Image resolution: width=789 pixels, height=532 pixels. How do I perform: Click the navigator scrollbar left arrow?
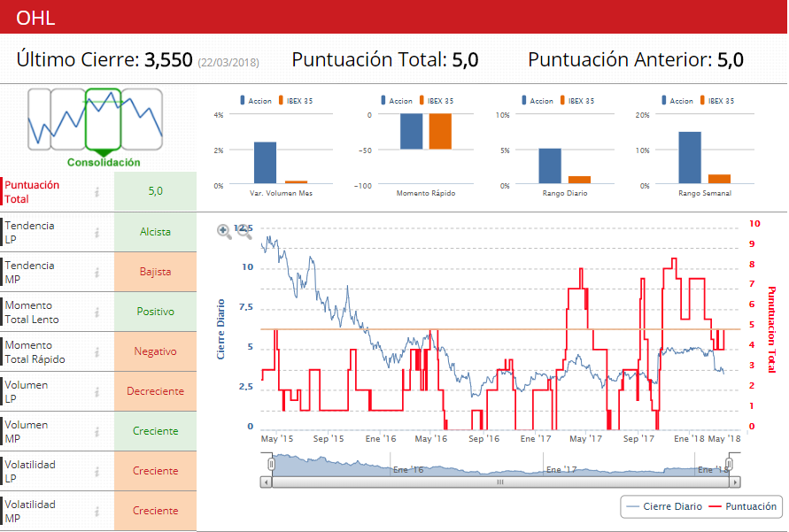pyautogui.click(x=267, y=482)
